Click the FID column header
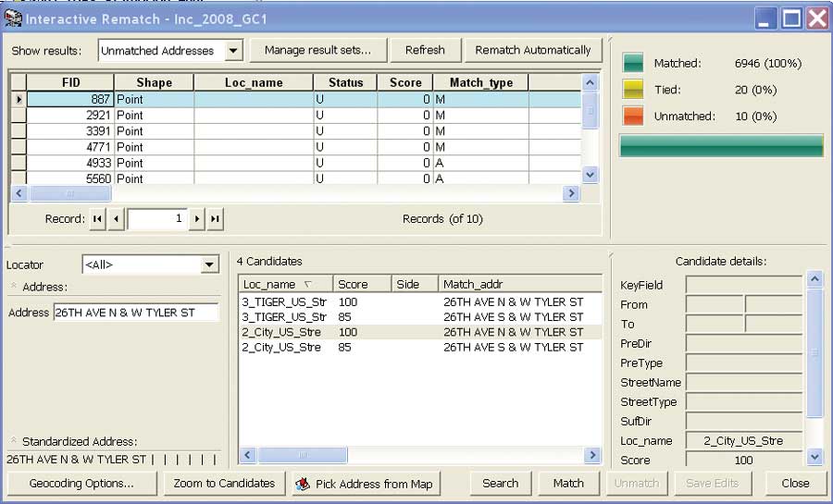The width and height of the screenshot is (833, 504). tap(70, 82)
